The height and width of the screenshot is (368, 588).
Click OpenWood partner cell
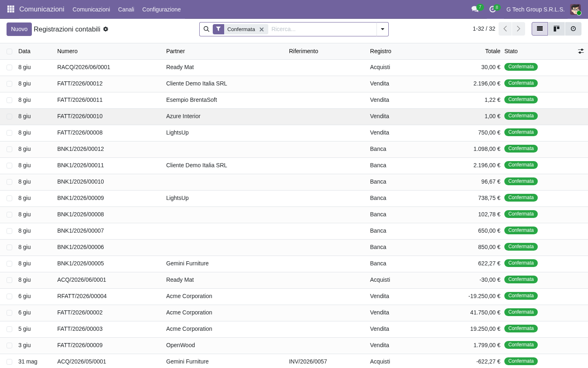180,345
